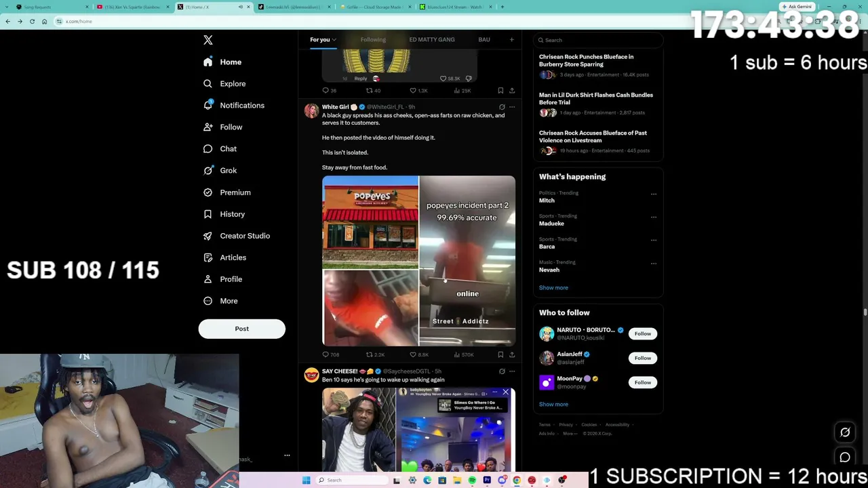Open the Grok icon on SAY CHEESE! post
868x488 pixels.
[x=502, y=371]
